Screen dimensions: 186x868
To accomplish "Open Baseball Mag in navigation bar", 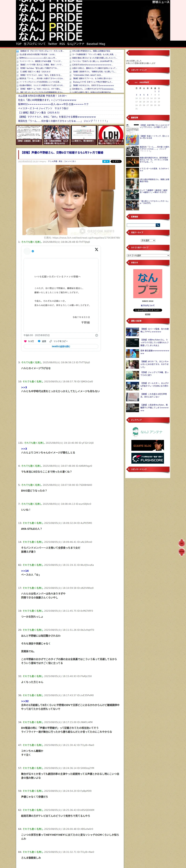I will (96, 44).
